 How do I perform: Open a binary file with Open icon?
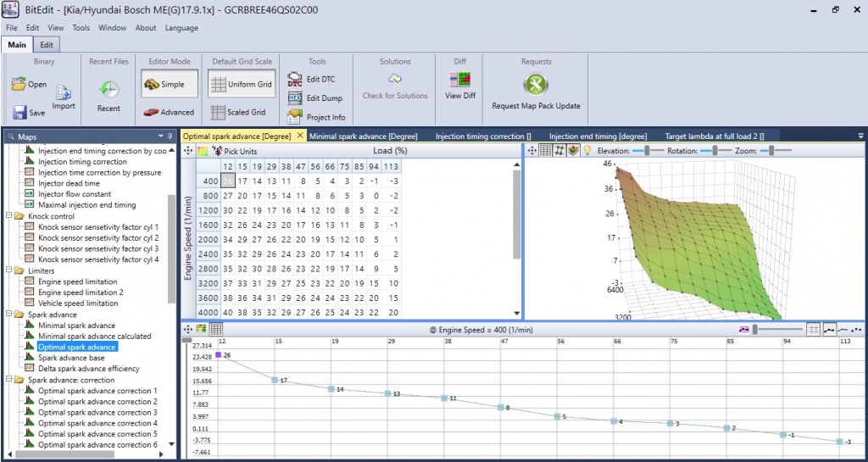point(19,85)
